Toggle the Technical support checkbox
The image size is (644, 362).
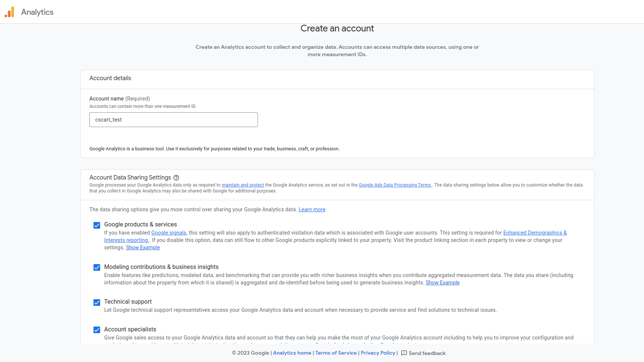click(97, 303)
